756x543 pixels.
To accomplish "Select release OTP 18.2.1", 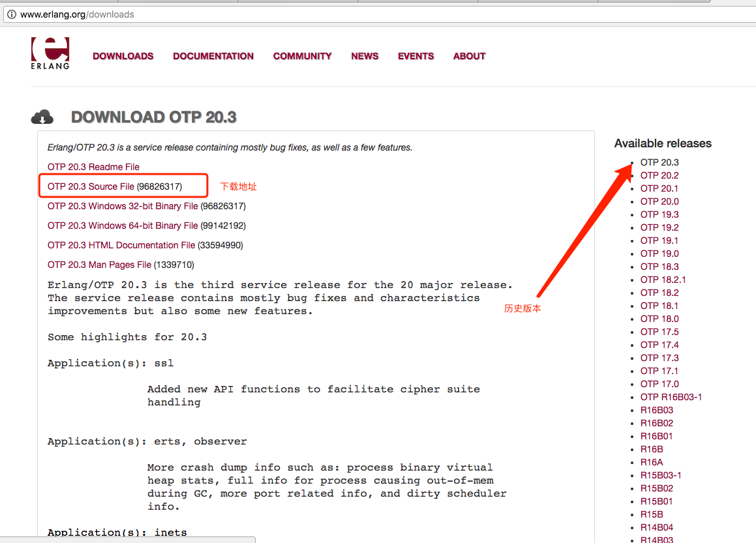I will tap(663, 280).
